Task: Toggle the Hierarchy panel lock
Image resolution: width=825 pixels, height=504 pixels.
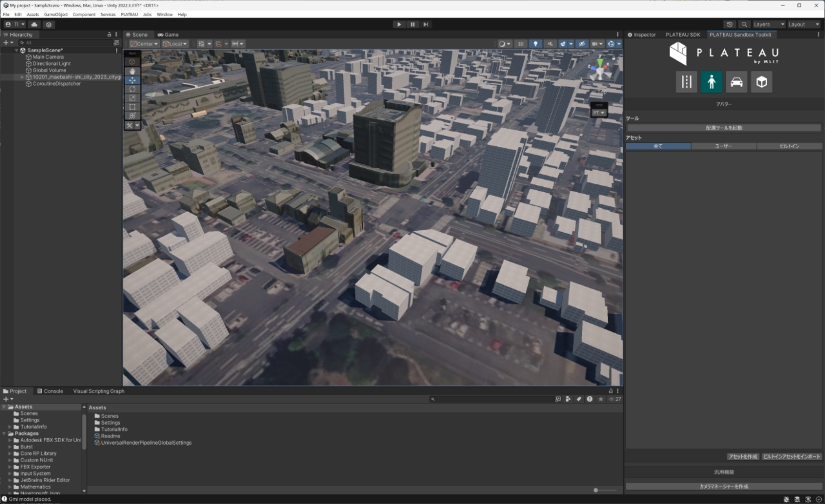Action: (x=110, y=35)
